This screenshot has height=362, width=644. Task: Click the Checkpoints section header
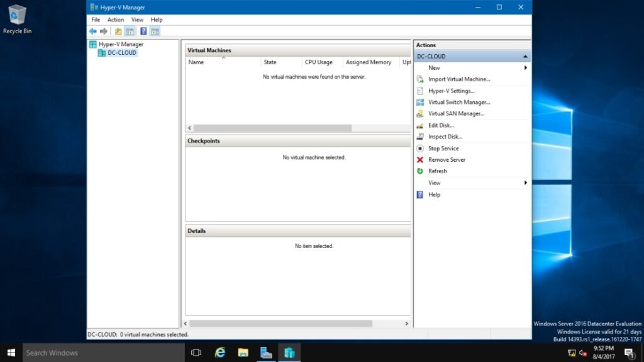[x=298, y=140]
